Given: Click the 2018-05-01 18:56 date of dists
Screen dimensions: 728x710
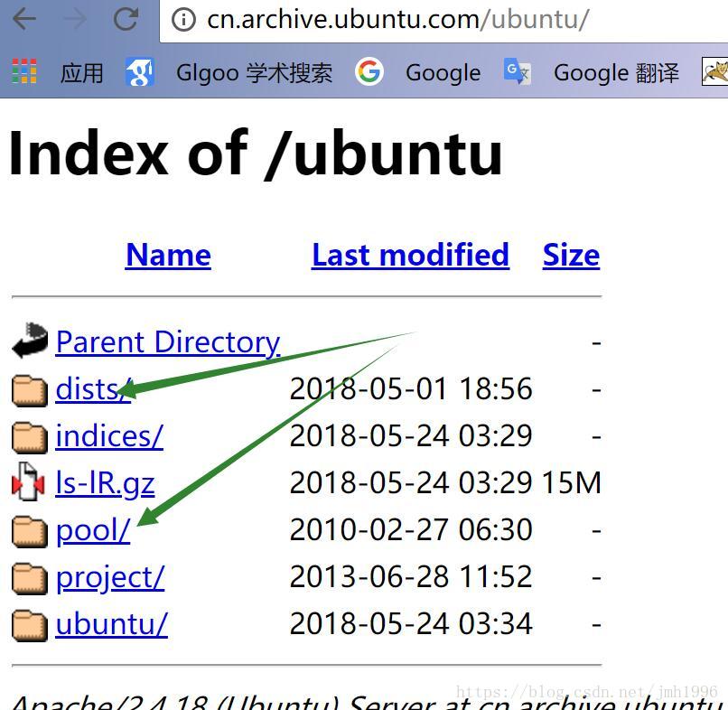Looking at the screenshot, I should [x=411, y=388].
